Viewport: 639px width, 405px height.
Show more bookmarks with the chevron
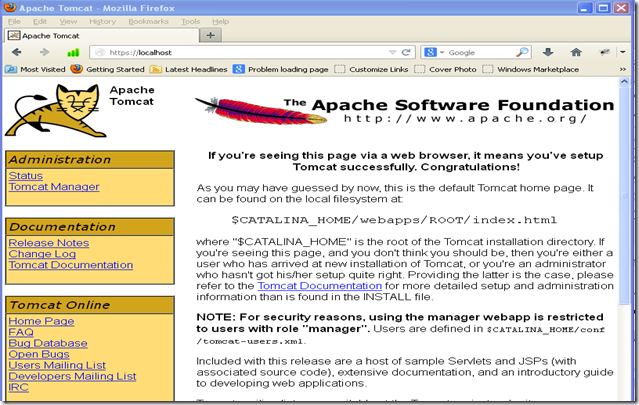623,69
